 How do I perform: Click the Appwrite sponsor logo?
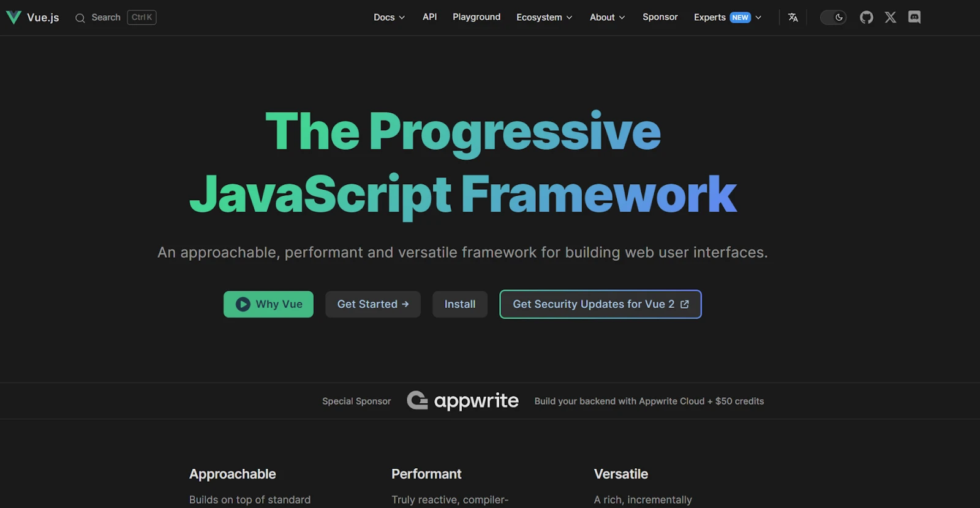click(463, 401)
